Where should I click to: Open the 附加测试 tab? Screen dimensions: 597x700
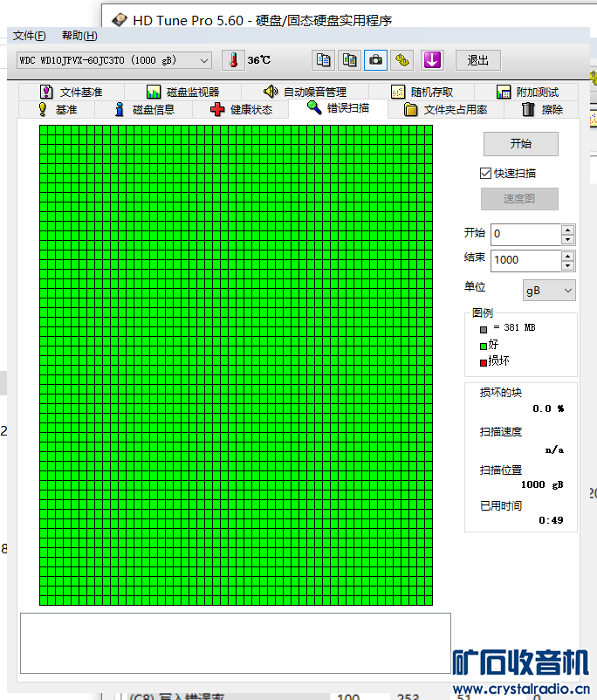(527, 92)
